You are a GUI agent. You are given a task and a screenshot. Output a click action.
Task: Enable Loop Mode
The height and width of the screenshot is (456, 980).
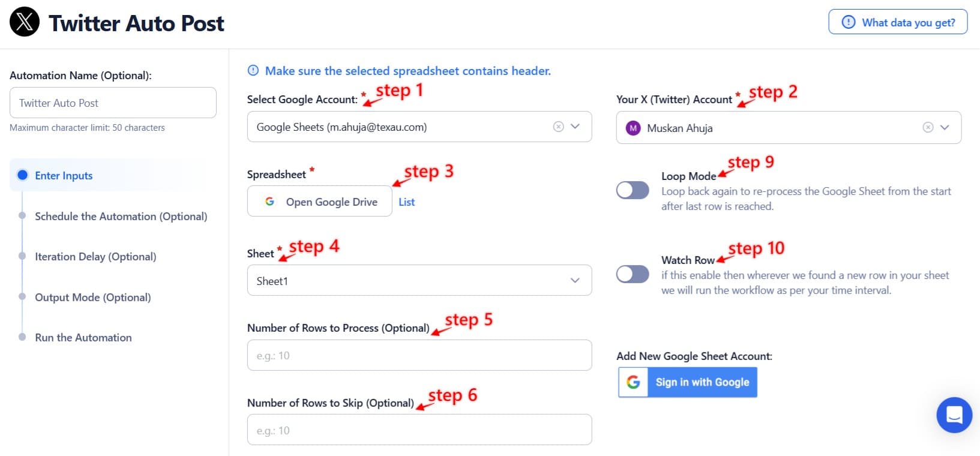(x=632, y=190)
